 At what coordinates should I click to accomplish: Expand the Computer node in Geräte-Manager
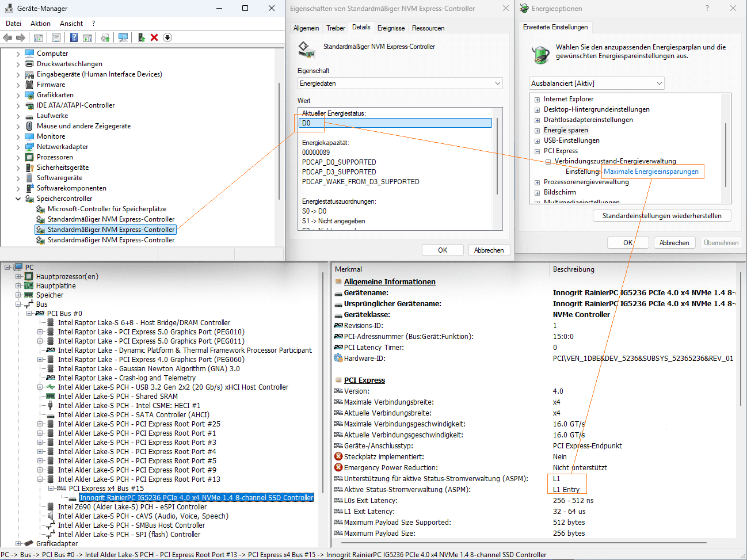coord(18,54)
